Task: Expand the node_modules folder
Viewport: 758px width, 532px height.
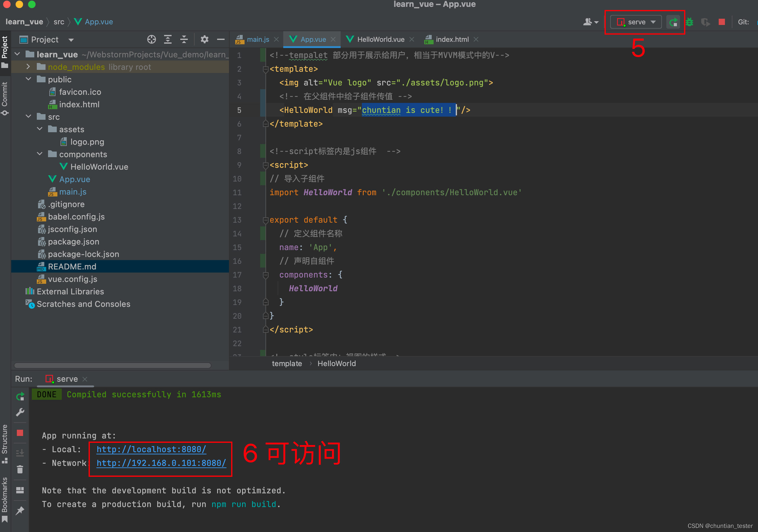Action: (28, 67)
